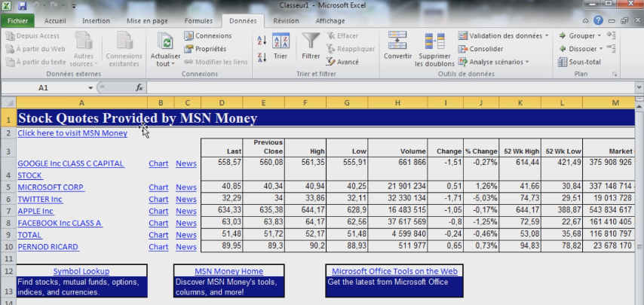The height and width of the screenshot is (305, 644).
Task: Click the Sous-total icon
Action: coord(563,63)
